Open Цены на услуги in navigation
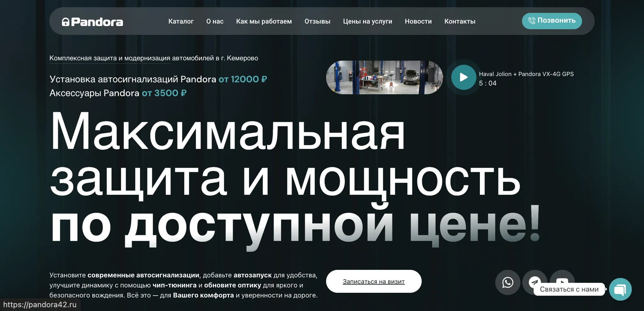The height and width of the screenshot is (311, 644). [367, 21]
